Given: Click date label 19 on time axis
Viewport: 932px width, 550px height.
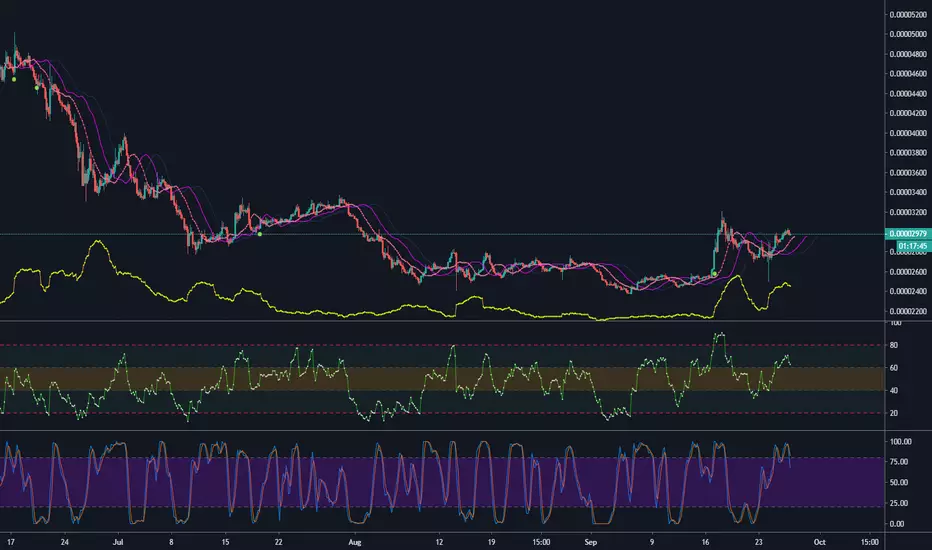Looking at the screenshot, I should click(x=491, y=542).
